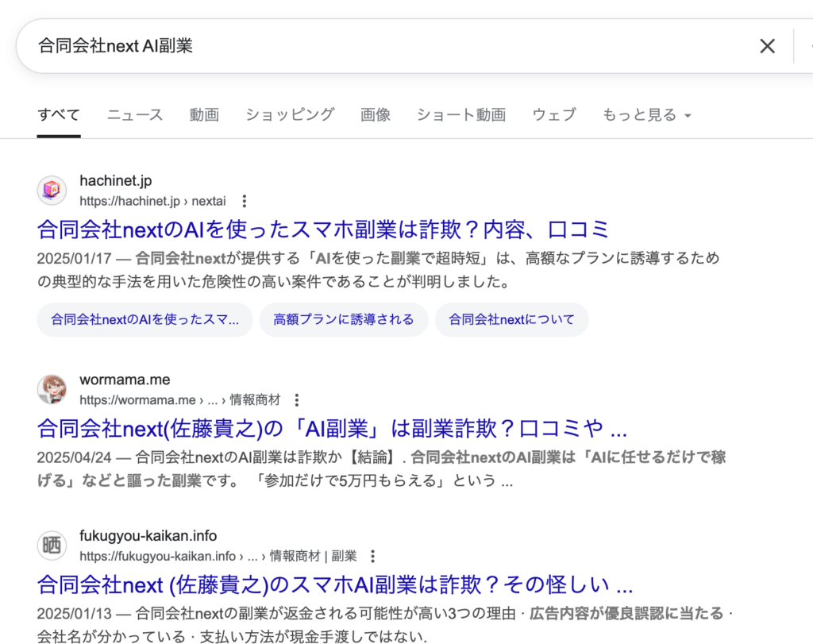Click the wormama.me site favicon
813x644 pixels.
coord(52,389)
